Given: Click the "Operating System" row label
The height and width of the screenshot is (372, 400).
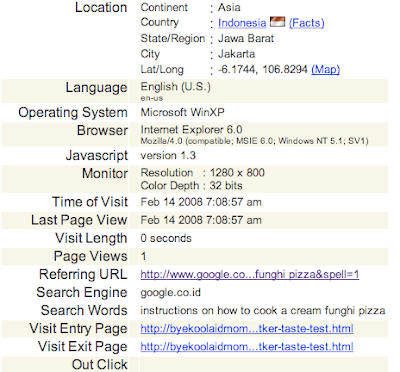Looking at the screenshot, I should click(73, 113).
